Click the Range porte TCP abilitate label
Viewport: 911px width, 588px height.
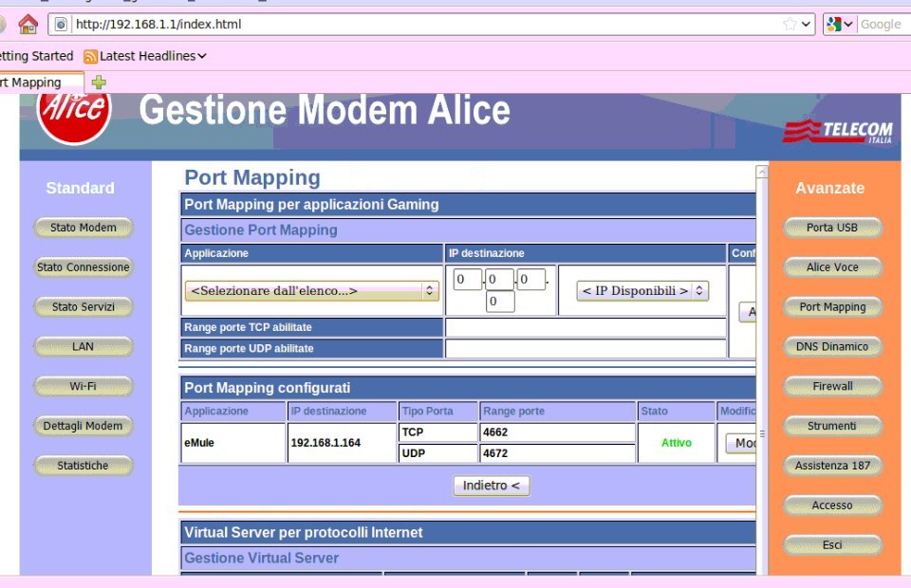pyautogui.click(x=248, y=327)
